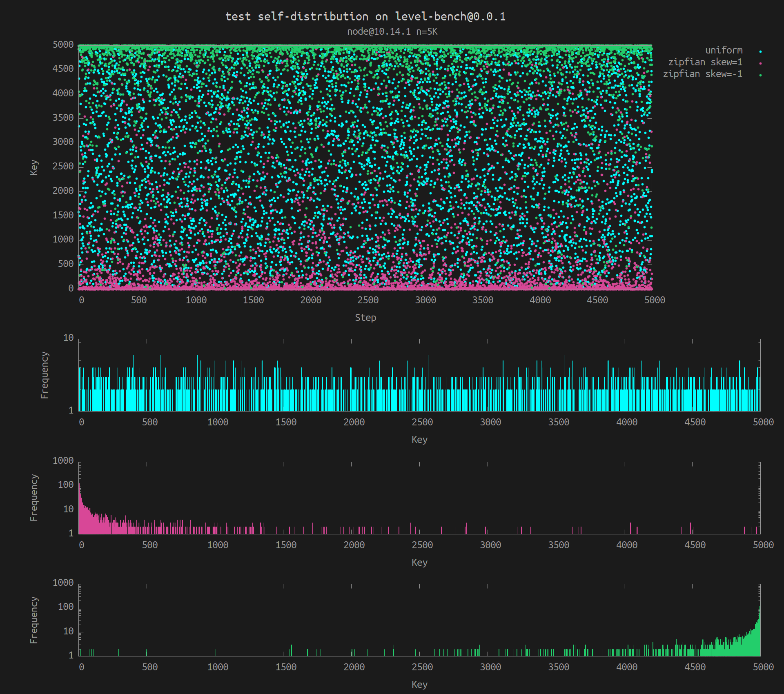Click the pink zipfian skew=1 legend marker
Viewport: 784px width, 694px height.
(x=760, y=63)
